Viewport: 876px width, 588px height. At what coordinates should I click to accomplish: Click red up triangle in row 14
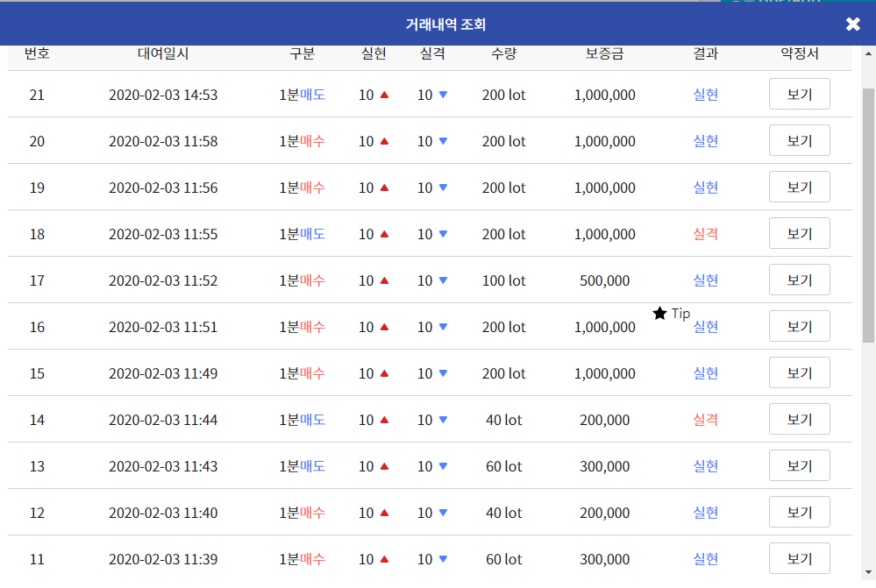(384, 420)
